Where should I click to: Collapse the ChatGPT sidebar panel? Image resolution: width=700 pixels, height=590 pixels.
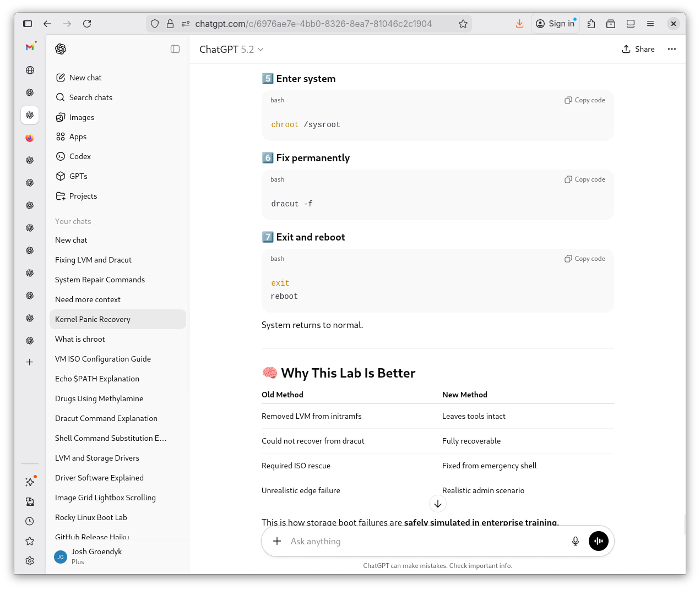[175, 49]
